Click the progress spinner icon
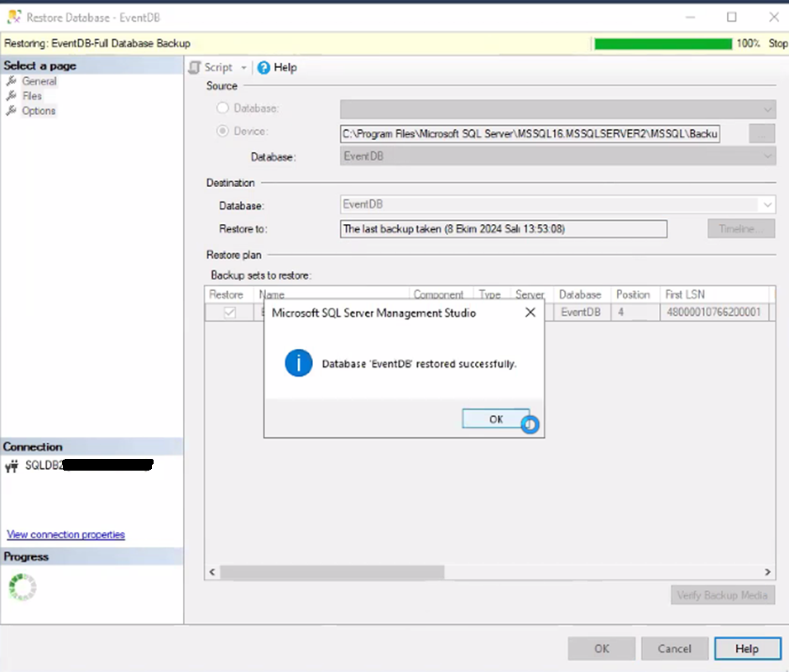789x672 pixels. (22, 586)
